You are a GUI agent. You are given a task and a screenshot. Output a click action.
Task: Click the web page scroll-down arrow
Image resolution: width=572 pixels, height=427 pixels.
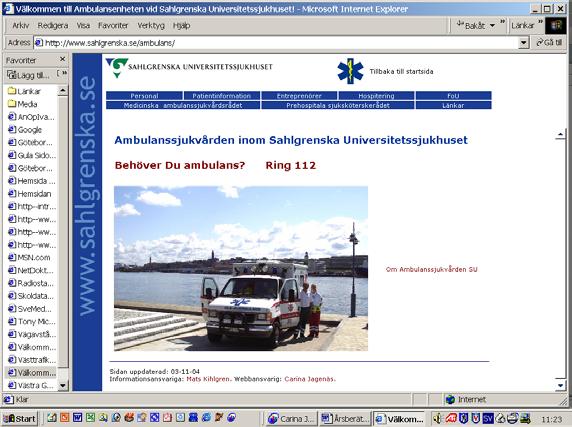561,385
